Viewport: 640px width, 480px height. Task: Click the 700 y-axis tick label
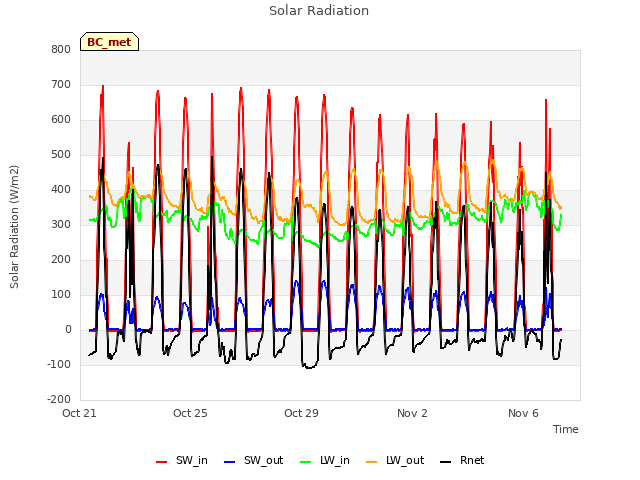61,84
